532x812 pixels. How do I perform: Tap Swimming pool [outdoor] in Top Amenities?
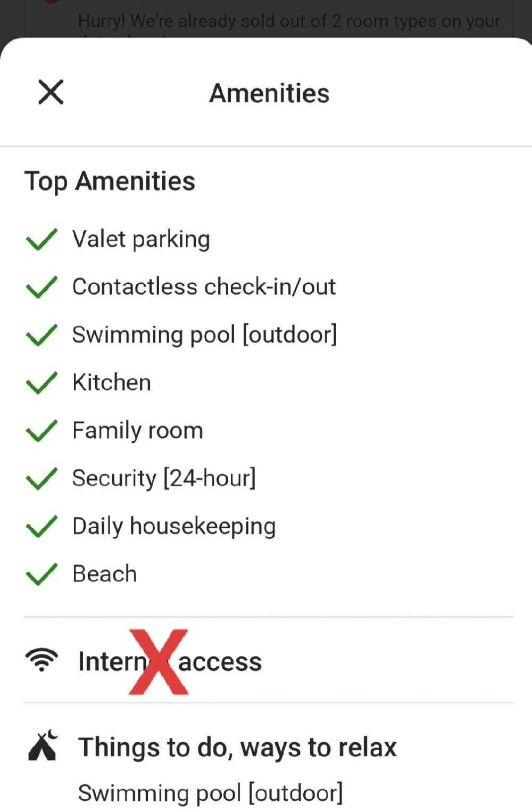(204, 335)
